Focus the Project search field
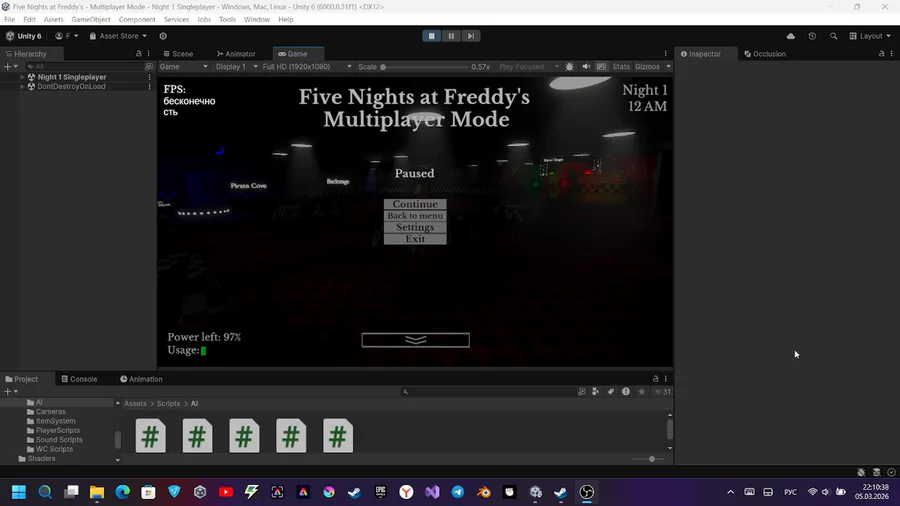 487,392
